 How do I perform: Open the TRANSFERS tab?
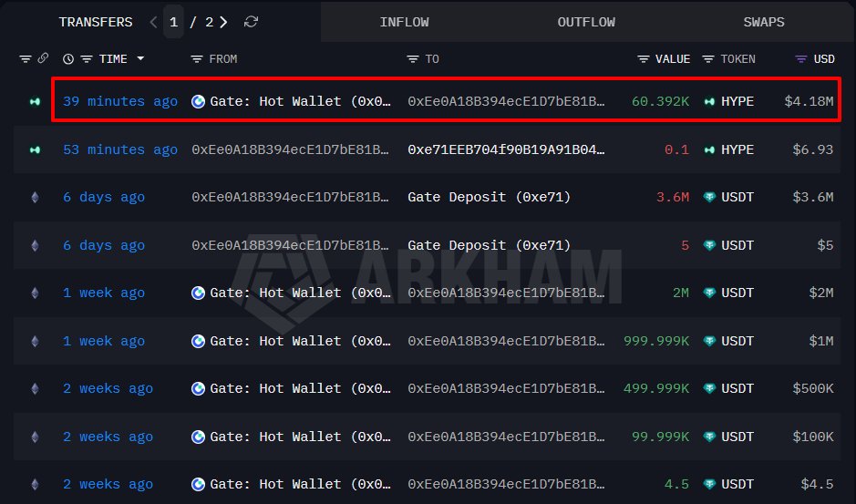(96, 22)
